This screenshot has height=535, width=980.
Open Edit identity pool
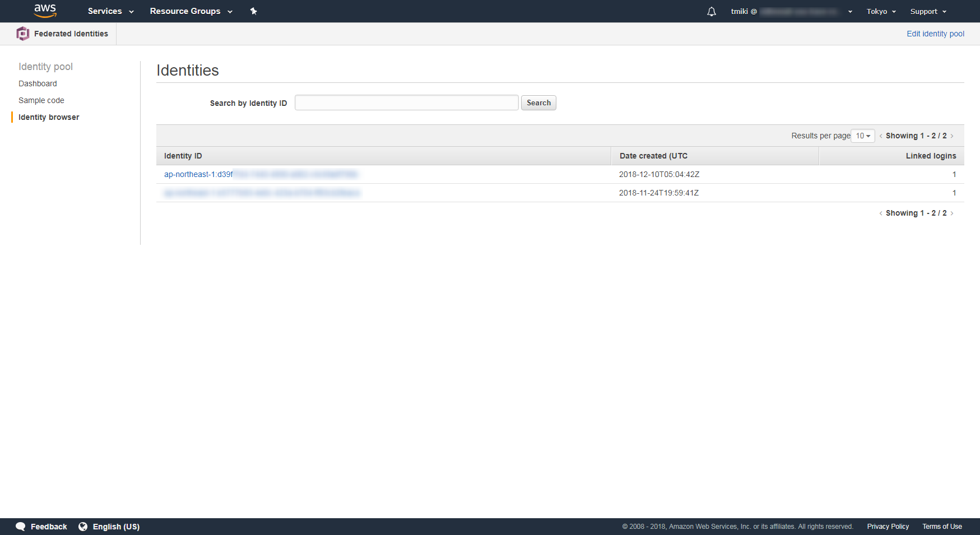[935, 34]
